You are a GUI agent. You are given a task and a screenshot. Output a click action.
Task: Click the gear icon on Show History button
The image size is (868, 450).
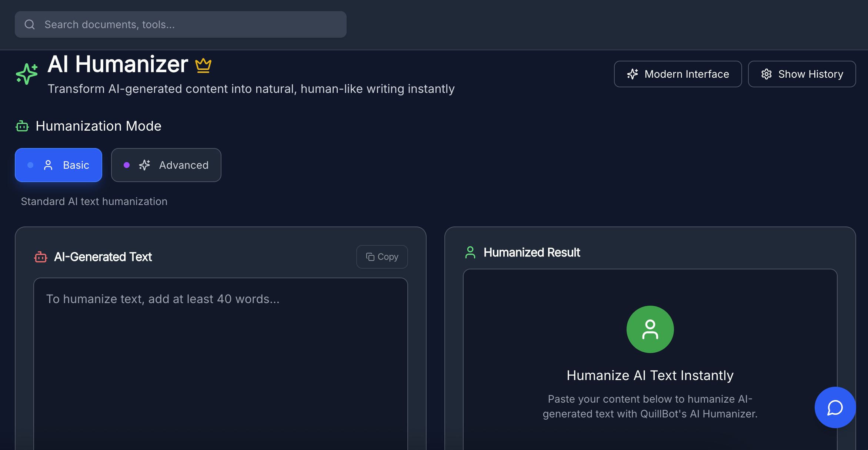[767, 74]
